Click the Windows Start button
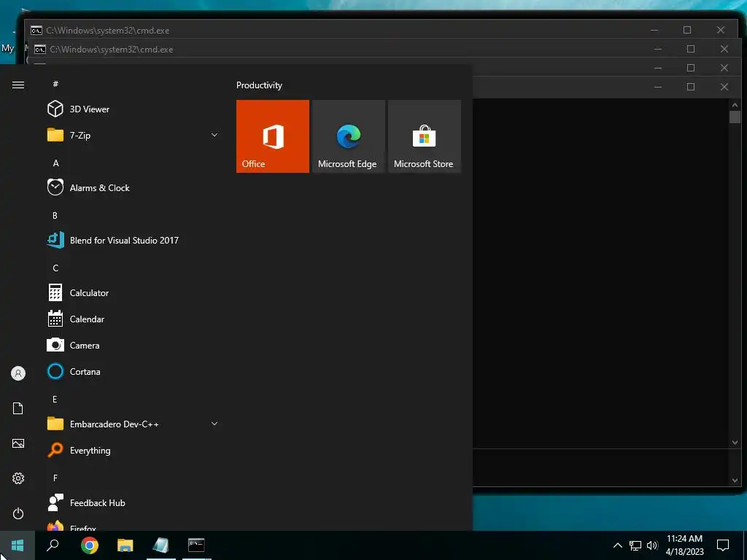 point(18,545)
